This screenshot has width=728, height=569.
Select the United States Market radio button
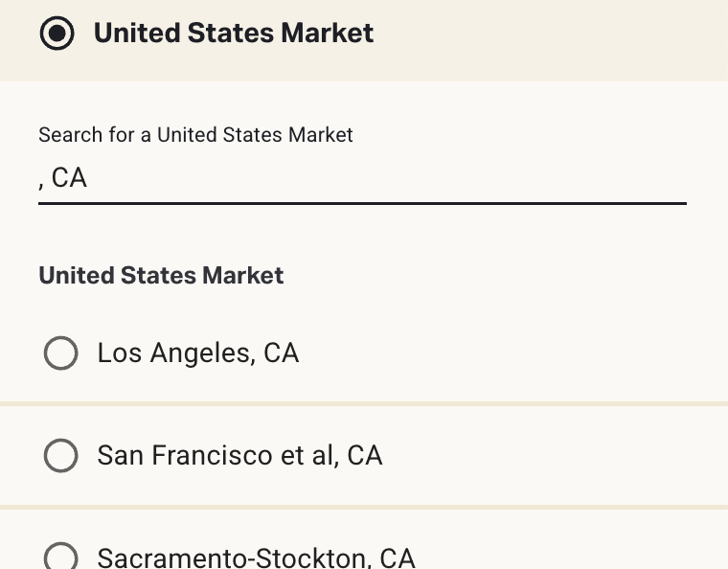pyautogui.click(x=57, y=34)
